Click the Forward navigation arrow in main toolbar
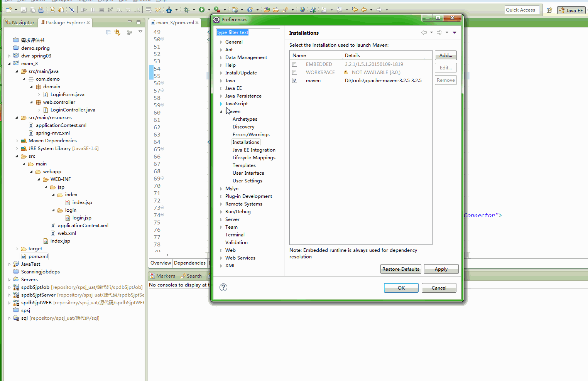 point(379,10)
